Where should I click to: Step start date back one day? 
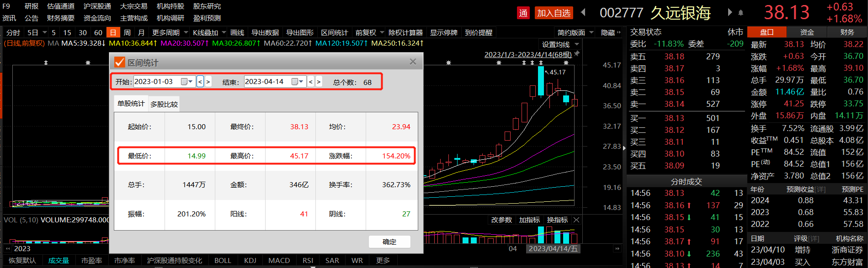pyautogui.click(x=200, y=82)
